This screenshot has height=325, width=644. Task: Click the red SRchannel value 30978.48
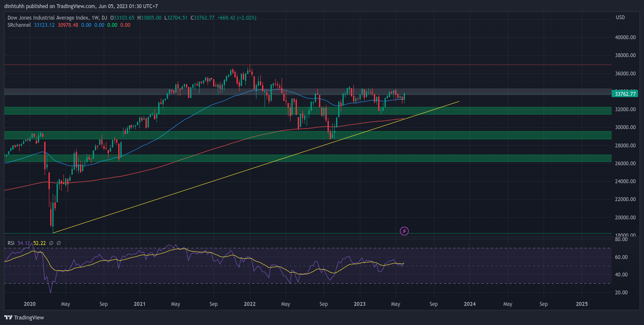pyautogui.click(x=68, y=25)
